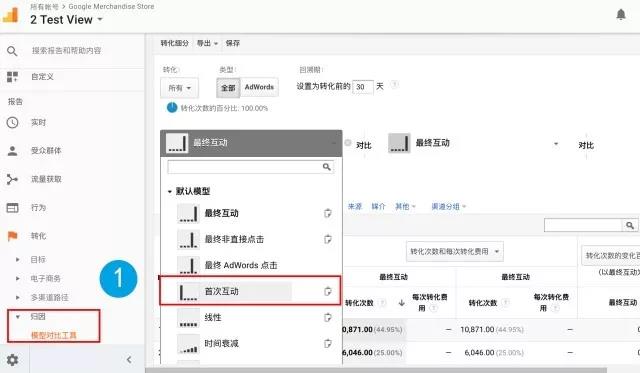The height and width of the screenshot is (373, 640).
Task: Open the notifications bell
Action: [x=621, y=15]
